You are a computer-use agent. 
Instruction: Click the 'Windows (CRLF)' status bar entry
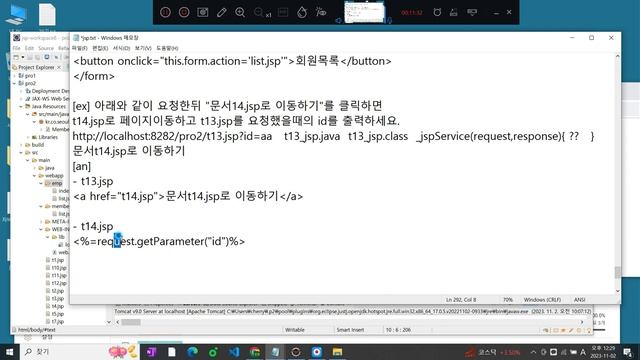pyautogui.click(x=542, y=300)
